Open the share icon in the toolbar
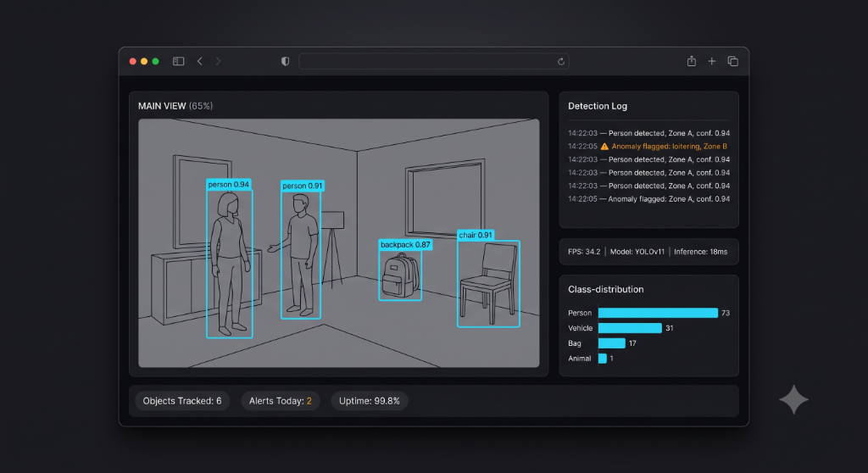Viewport: 868px width, 473px height. click(x=692, y=61)
